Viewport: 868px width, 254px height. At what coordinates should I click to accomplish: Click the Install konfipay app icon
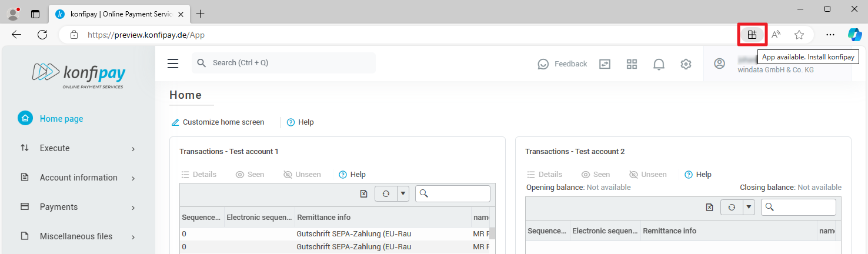(752, 35)
